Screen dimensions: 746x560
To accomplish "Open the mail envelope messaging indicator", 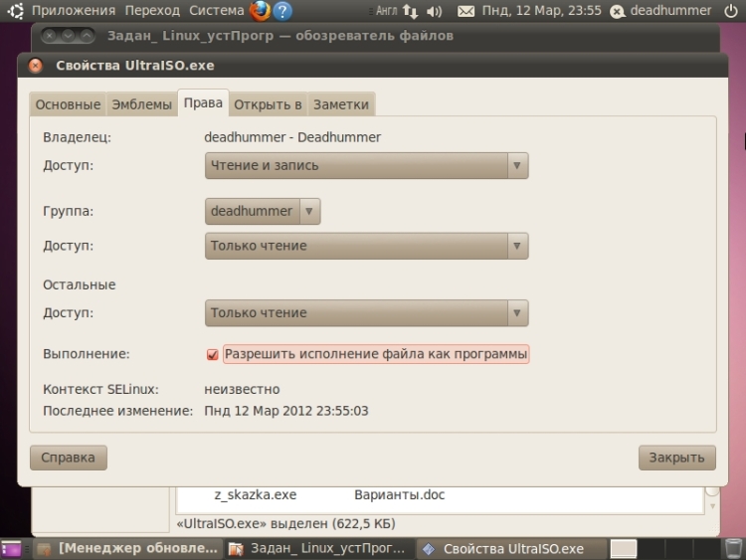I will (x=466, y=11).
